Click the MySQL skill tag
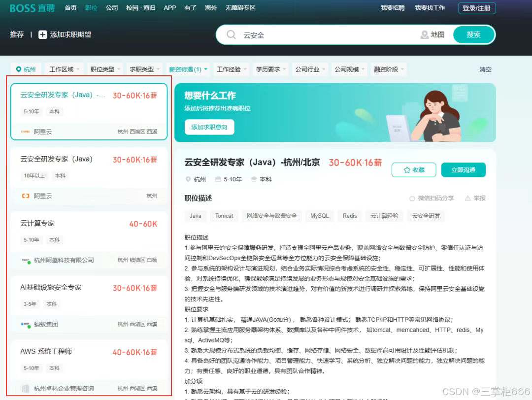The image size is (532, 400). coord(319,216)
